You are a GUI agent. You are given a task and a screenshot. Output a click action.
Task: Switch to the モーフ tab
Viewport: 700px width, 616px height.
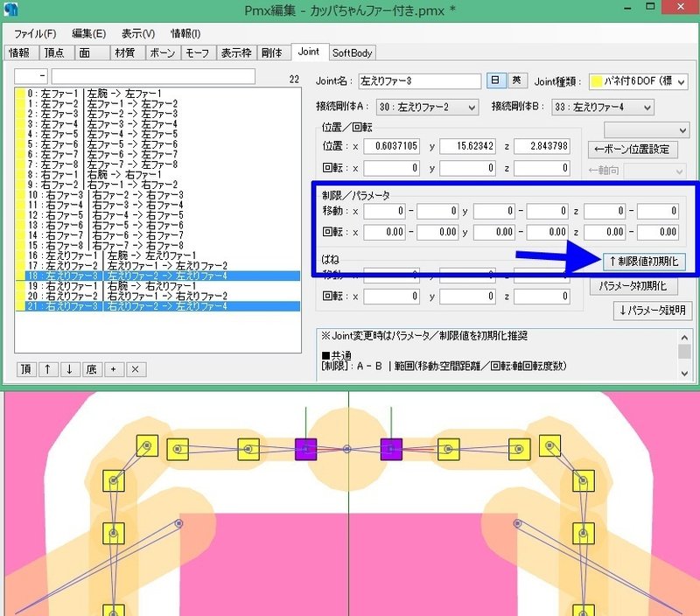(199, 52)
